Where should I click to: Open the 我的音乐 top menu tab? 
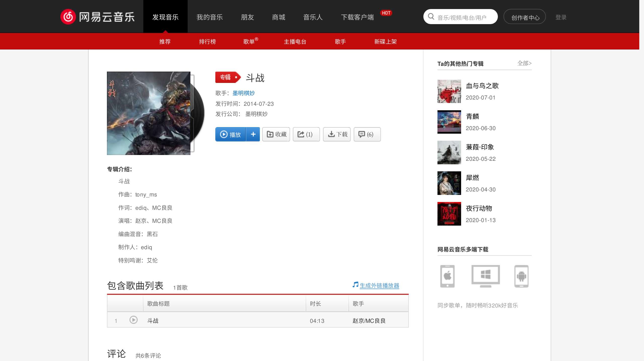[x=210, y=17]
